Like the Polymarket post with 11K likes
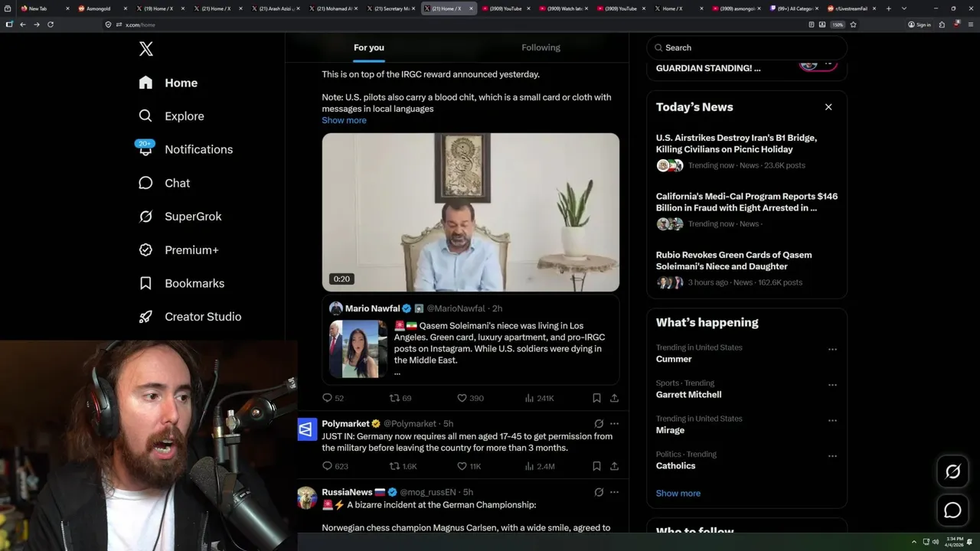The height and width of the screenshot is (551, 980). point(469,466)
